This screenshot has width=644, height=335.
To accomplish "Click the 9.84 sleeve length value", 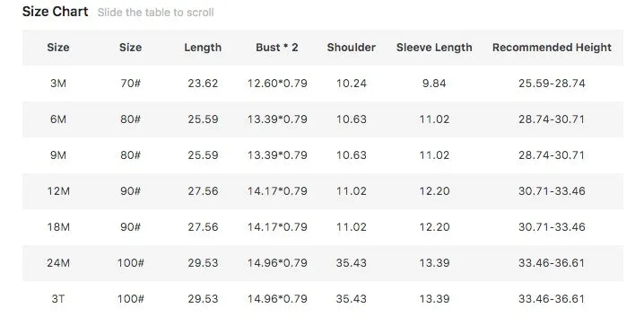I will pos(434,84).
